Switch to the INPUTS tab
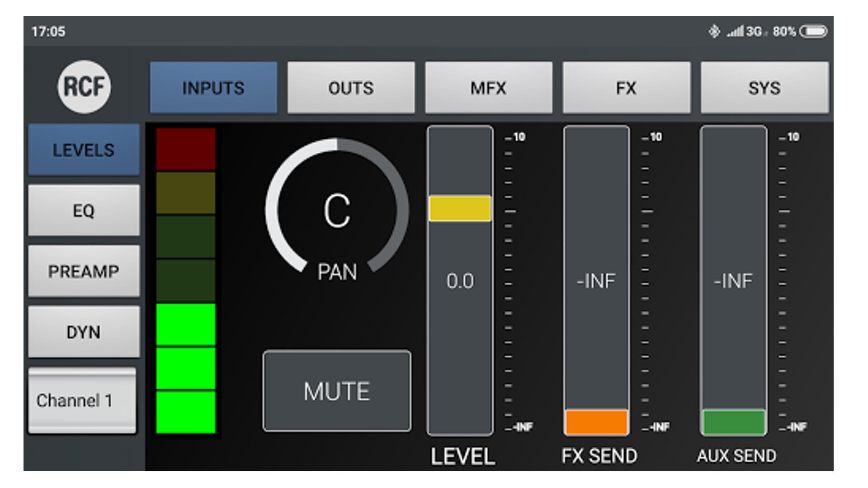The image size is (868, 488). 213,87
